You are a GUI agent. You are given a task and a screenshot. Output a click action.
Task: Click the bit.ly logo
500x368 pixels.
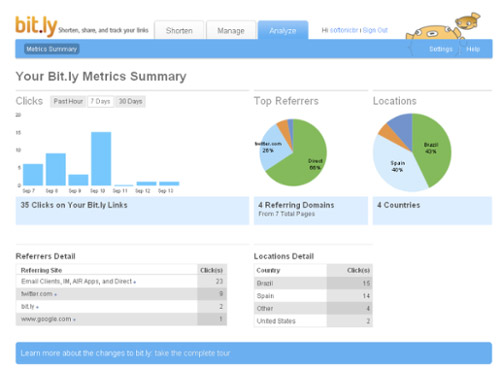tap(36, 26)
